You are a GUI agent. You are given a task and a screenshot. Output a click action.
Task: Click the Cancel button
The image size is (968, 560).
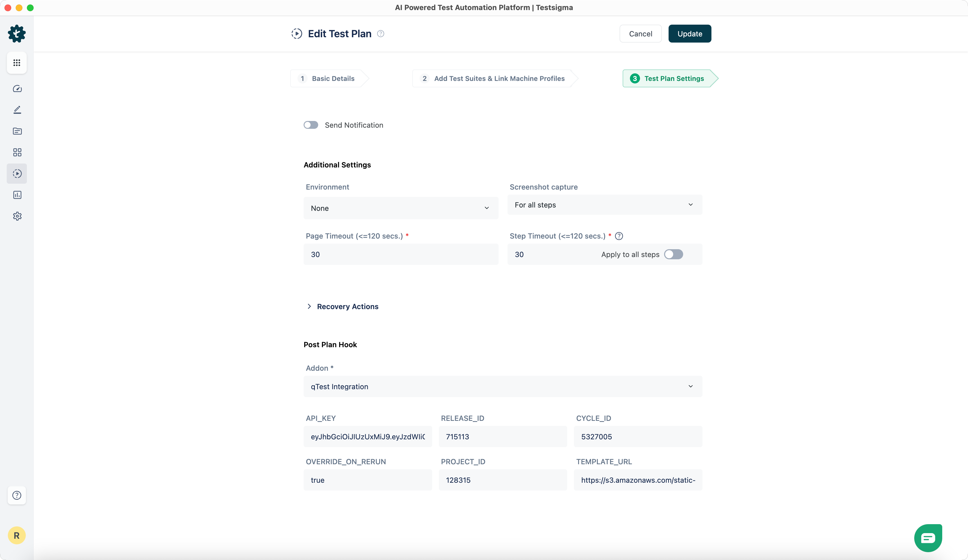[x=640, y=34]
